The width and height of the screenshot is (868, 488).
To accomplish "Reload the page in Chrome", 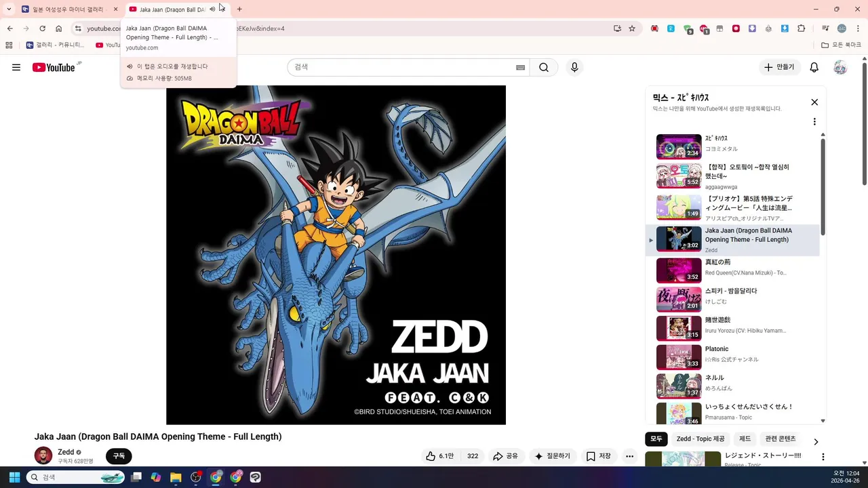I will pos(42,28).
